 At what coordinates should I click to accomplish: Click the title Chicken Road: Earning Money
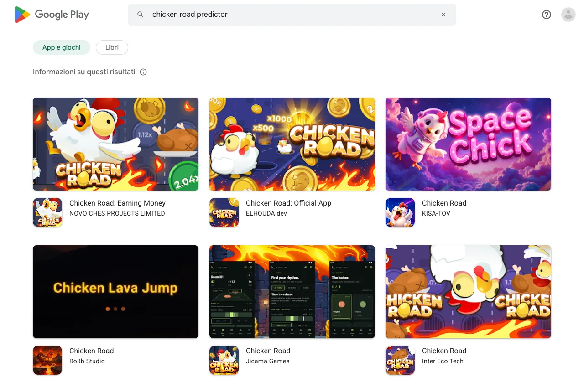click(117, 203)
